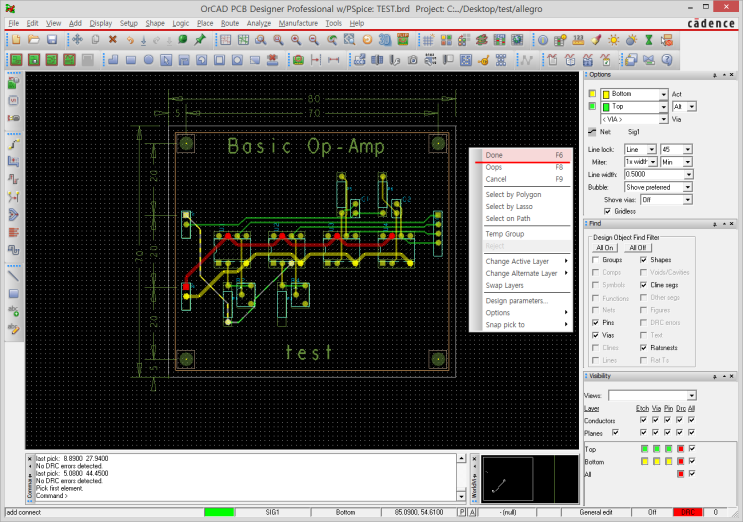Toggle the Ratsnests find filter checkbox
The height and width of the screenshot is (522, 743).
click(642, 348)
